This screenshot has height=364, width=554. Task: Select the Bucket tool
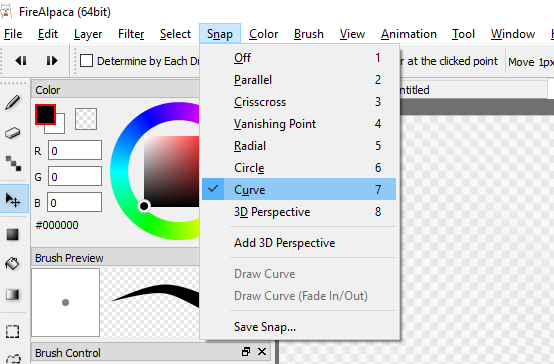coord(13,264)
